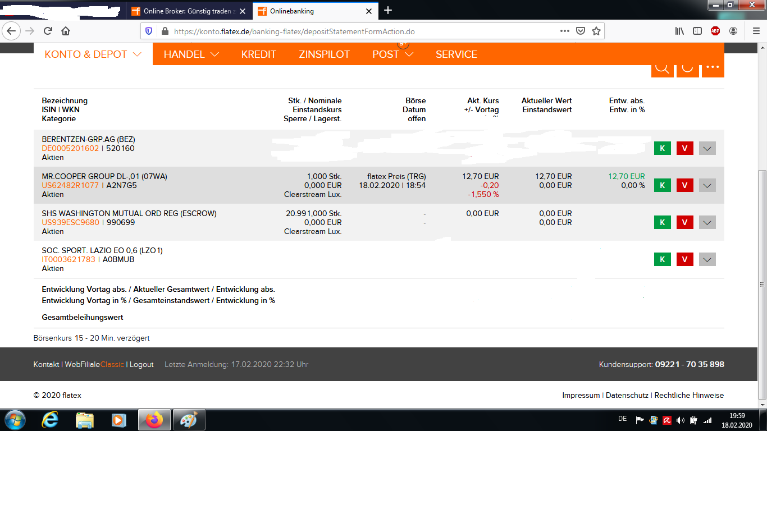Show the Firefox sidebars
The width and height of the screenshot is (767, 532).
[697, 31]
